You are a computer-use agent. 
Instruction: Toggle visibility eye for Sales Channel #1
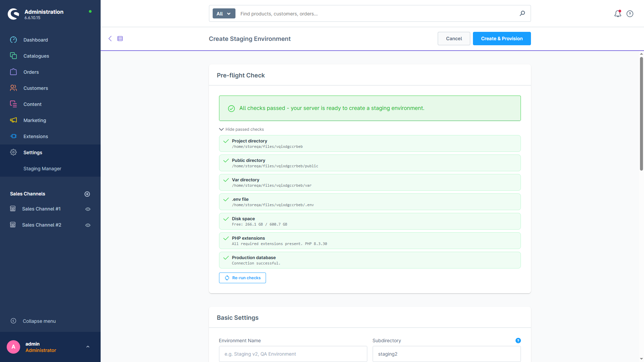coord(88,209)
